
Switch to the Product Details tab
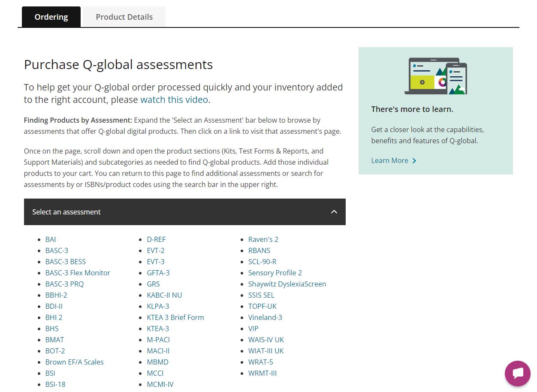(124, 17)
